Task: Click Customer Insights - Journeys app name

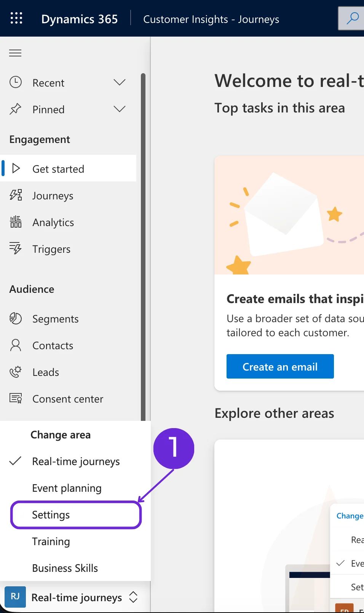Action: tap(211, 19)
